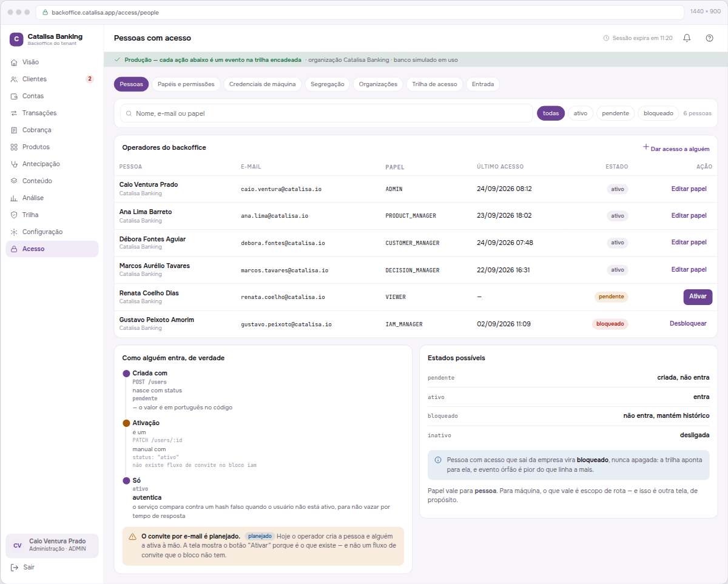Screen dimensions: 728x584
Task: Click the Acesso lock icon
Action: (15, 249)
